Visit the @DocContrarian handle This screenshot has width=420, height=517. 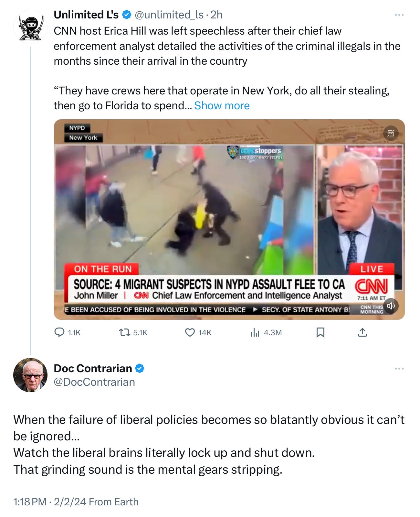click(94, 382)
